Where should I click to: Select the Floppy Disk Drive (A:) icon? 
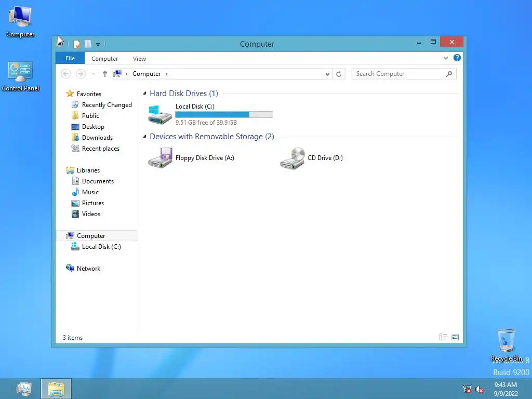tap(160, 157)
